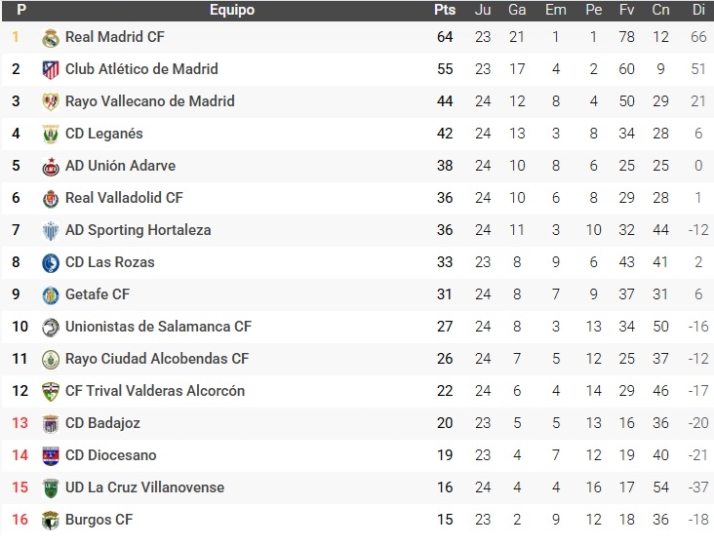The image size is (714, 546).
Task: Open the Unionistas de Salamanca CF link
Action: 158,326
